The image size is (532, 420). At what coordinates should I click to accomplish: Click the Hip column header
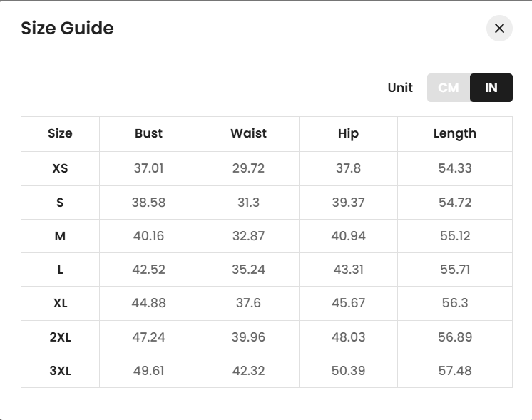pyautogui.click(x=348, y=133)
